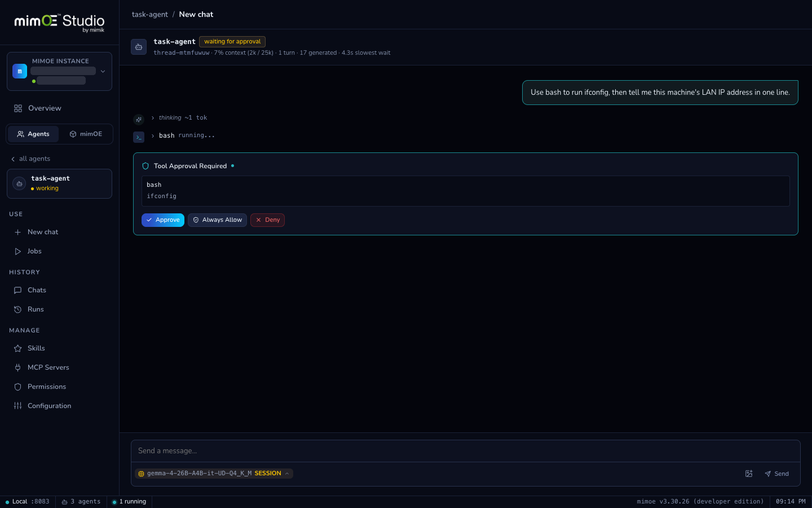Expand the bash running step chevron
The width and height of the screenshot is (812, 508).
pos(153,135)
